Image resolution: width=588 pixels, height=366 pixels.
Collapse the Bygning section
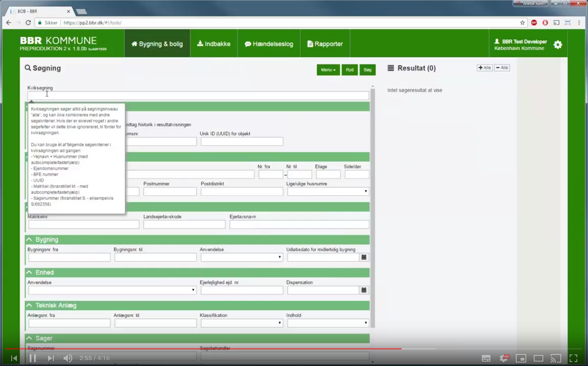(x=29, y=240)
